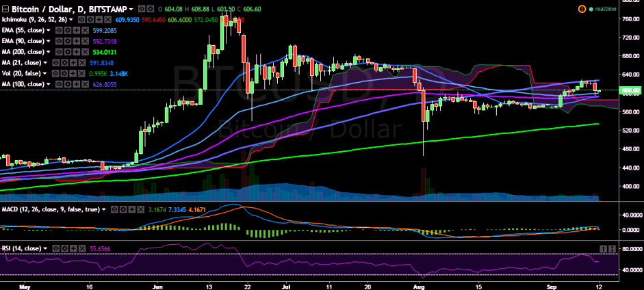Remove the RSI indicator with its X icon
Image resolution: width=644 pixels, height=290 pixels.
(x=82, y=248)
